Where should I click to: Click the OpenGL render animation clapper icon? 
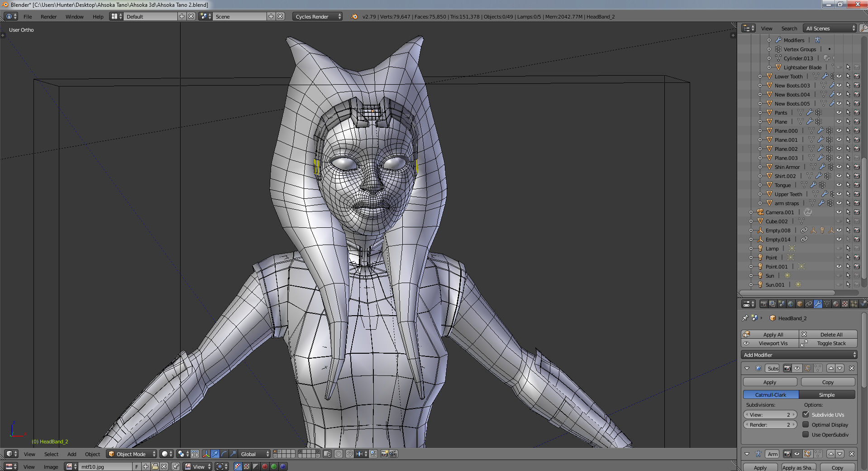[x=393, y=454]
